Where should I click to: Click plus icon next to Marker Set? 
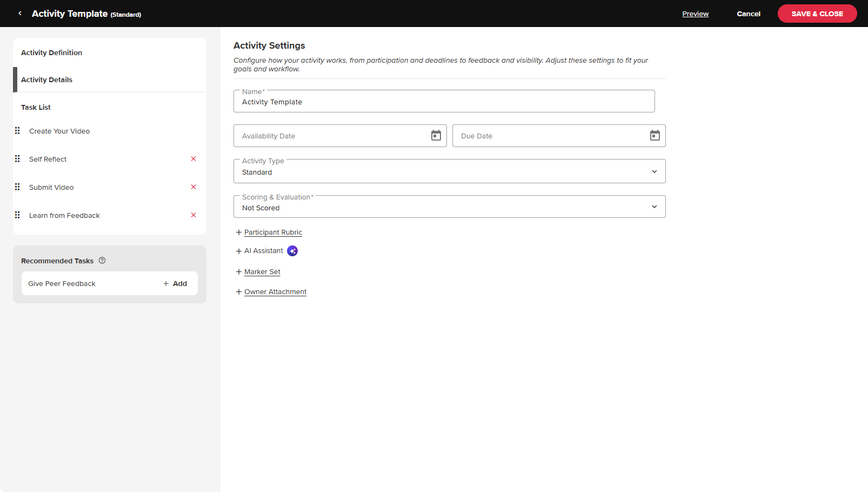(239, 272)
